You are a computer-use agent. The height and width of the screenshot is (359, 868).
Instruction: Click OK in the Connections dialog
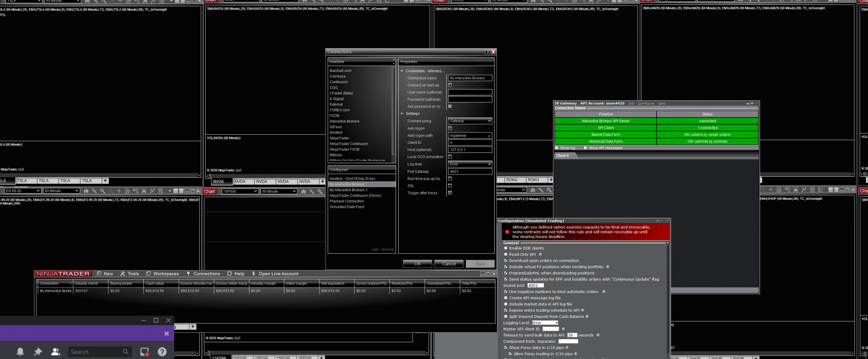tap(418, 264)
